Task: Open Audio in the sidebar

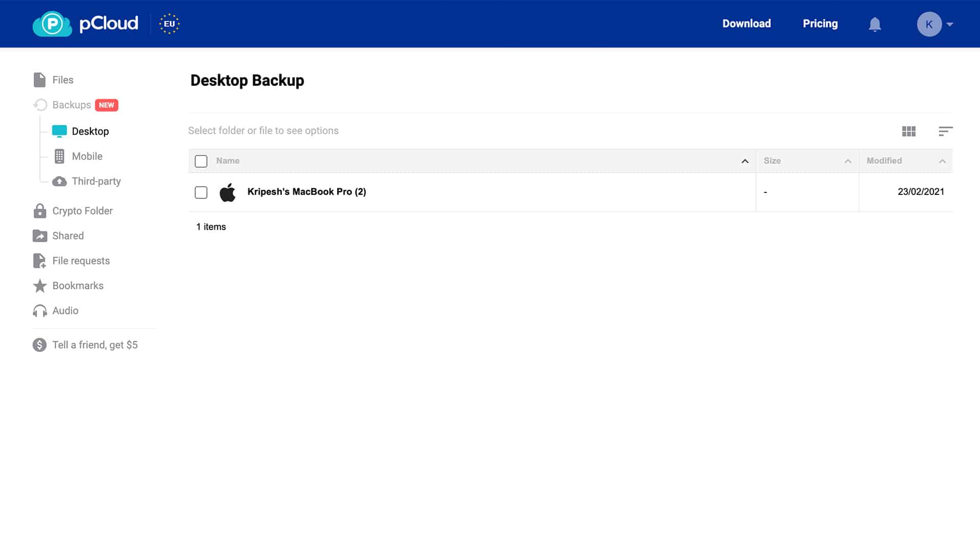Action: tap(65, 311)
